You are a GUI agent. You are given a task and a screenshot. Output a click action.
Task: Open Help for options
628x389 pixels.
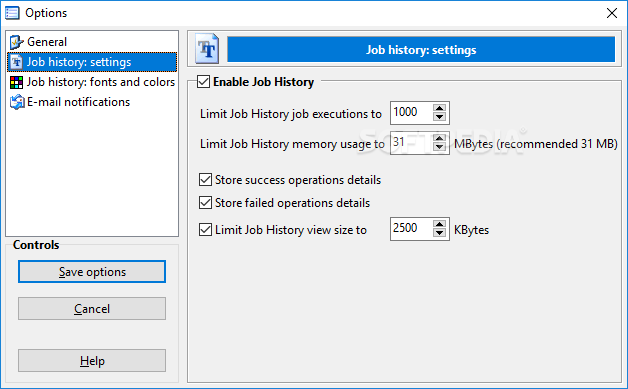tap(92, 361)
